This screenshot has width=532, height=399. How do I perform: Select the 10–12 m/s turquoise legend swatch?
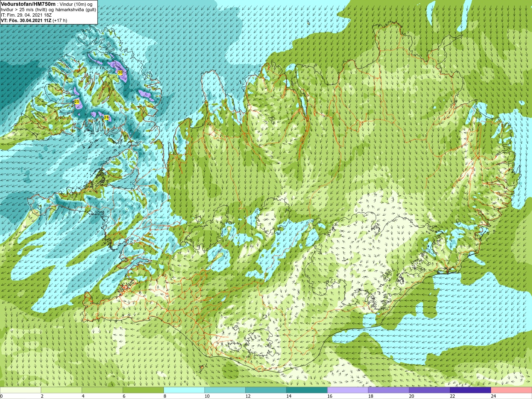[225, 390]
